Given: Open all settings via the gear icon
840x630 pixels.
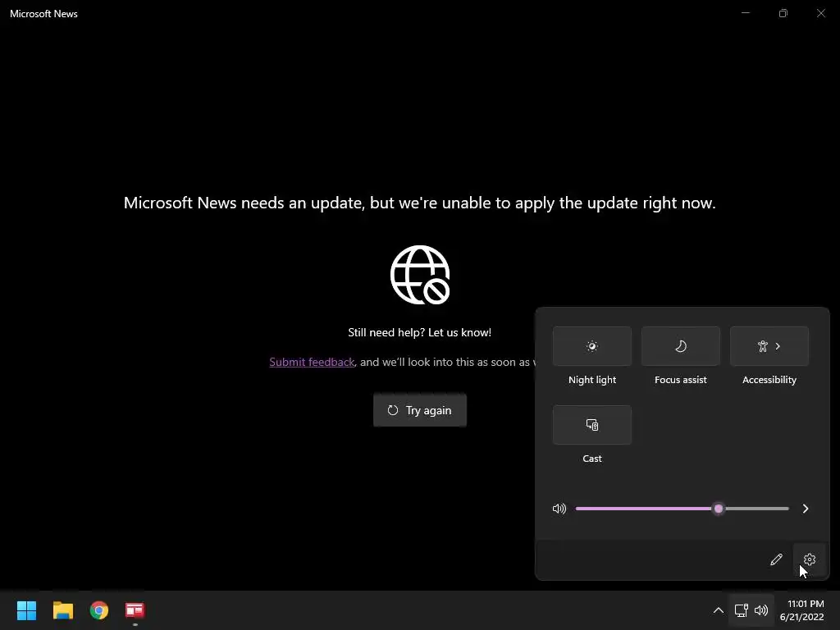Looking at the screenshot, I should coord(810,559).
